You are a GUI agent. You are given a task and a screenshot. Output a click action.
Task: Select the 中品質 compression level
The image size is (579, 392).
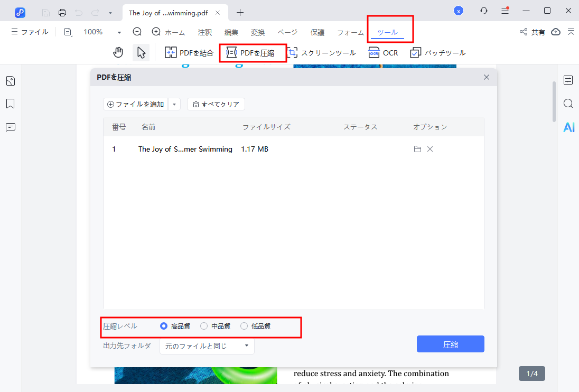click(203, 326)
